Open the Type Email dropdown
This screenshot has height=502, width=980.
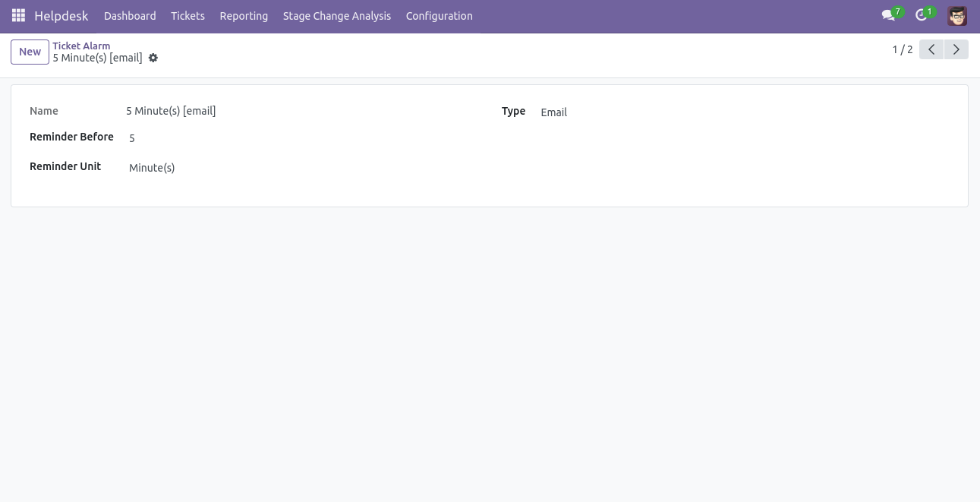coord(744,112)
